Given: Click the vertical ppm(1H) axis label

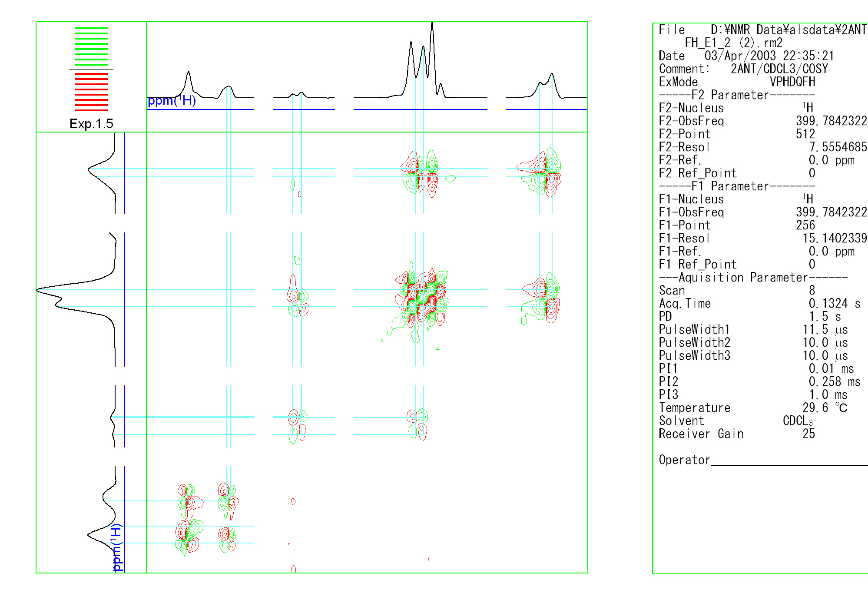Looking at the screenshot, I should click(116, 548).
